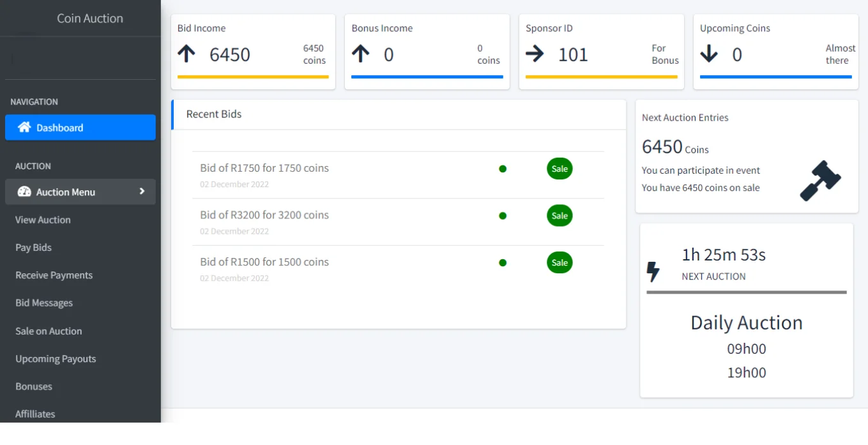Click 'You have 6450 coins on sale'
The image size is (868, 445).
point(701,188)
